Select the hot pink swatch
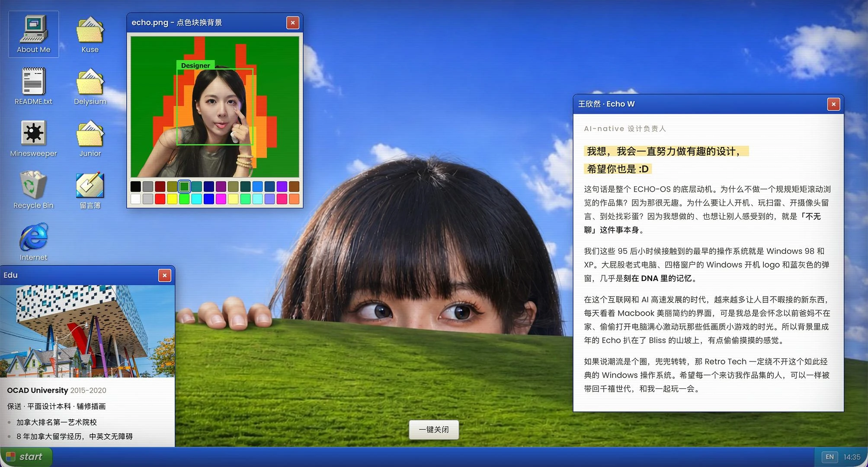This screenshot has height=467, width=868. pyautogui.click(x=282, y=199)
